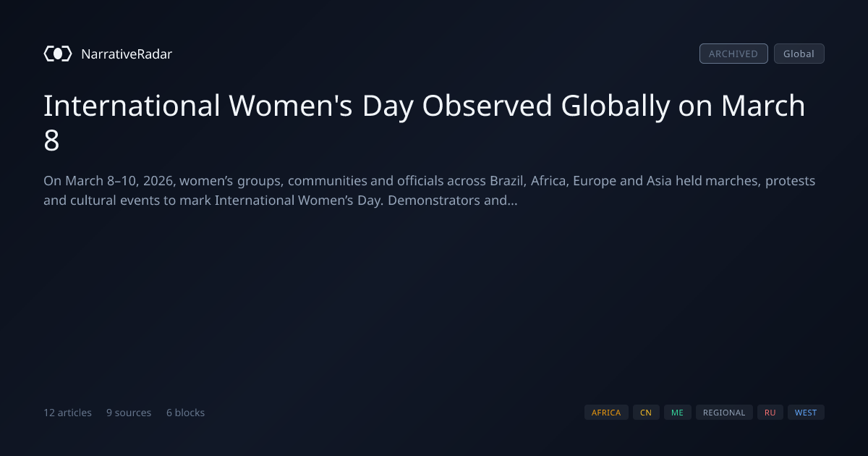Open the NarrativeRadar brand name link
This screenshot has height=456, width=868.
[127, 54]
